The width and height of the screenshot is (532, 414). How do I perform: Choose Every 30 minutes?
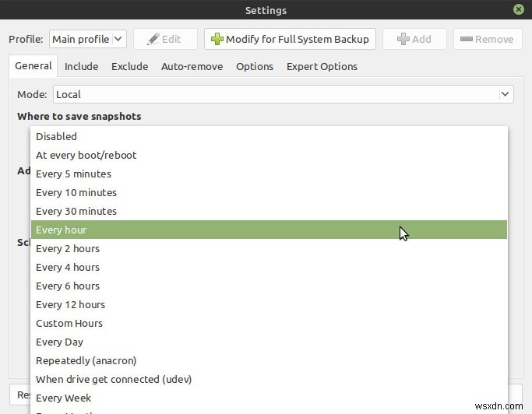(269, 211)
